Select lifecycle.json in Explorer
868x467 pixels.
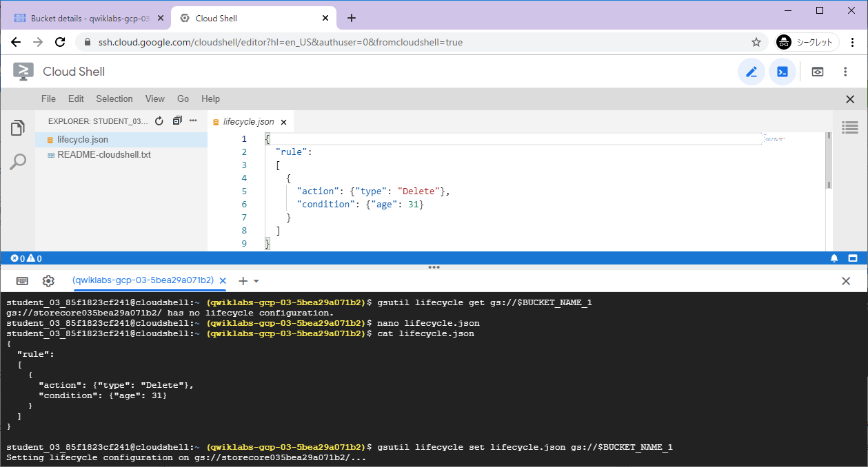point(121,140)
